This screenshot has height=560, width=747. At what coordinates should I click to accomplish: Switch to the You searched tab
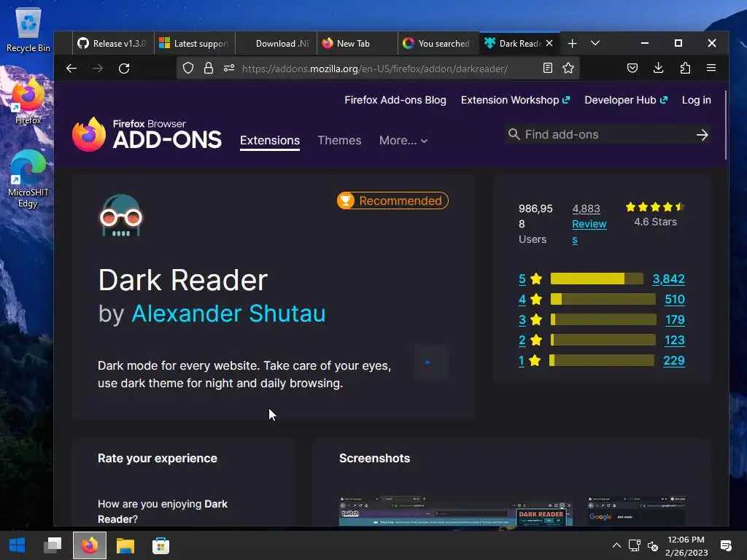438,43
